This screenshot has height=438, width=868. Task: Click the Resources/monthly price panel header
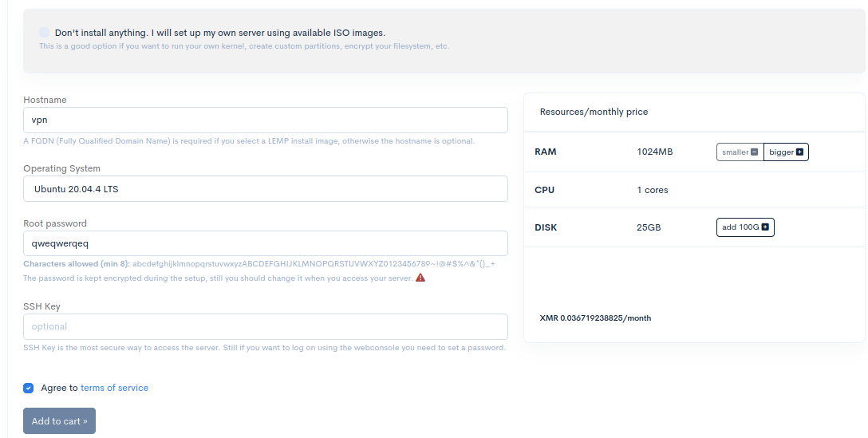tap(594, 112)
